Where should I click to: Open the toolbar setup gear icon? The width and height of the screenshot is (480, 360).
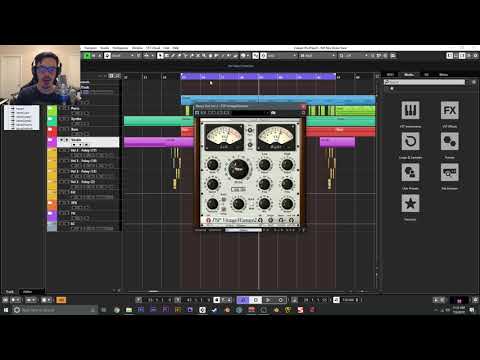click(476, 56)
